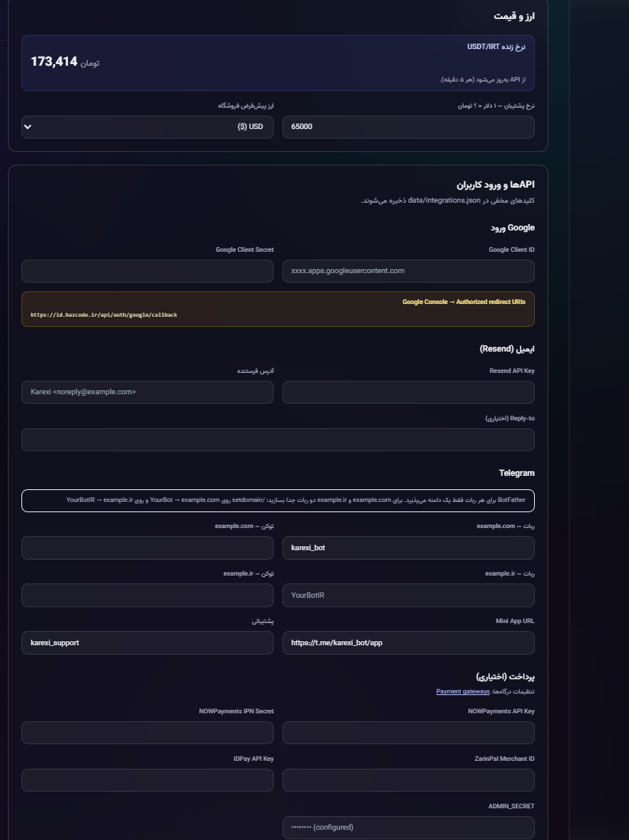Click the ADMIN_SECRET field showing configured

pos(408,827)
